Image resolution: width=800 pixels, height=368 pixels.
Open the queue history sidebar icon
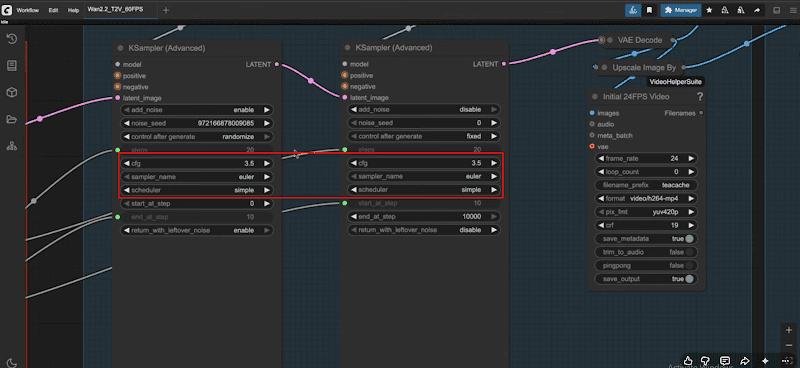pyautogui.click(x=12, y=39)
